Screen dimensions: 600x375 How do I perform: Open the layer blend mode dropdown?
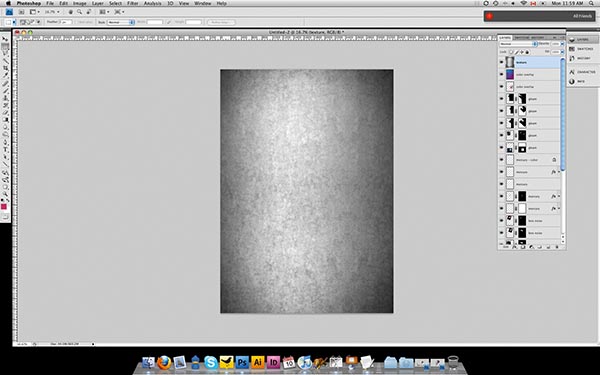(x=518, y=44)
